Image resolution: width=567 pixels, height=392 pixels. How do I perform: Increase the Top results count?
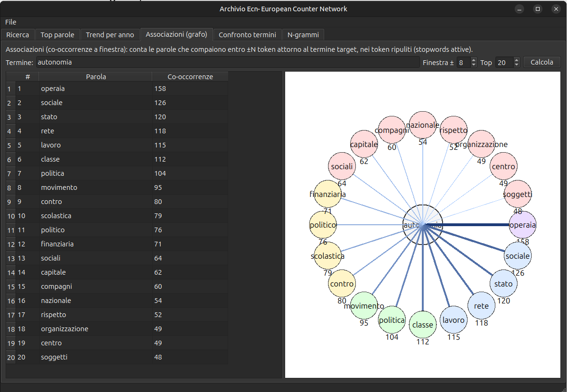[517, 60]
